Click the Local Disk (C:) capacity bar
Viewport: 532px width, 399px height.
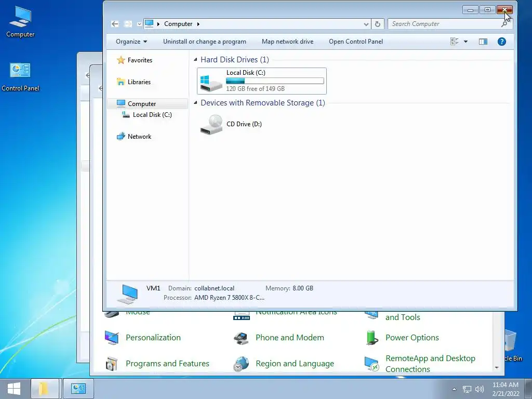275,81
